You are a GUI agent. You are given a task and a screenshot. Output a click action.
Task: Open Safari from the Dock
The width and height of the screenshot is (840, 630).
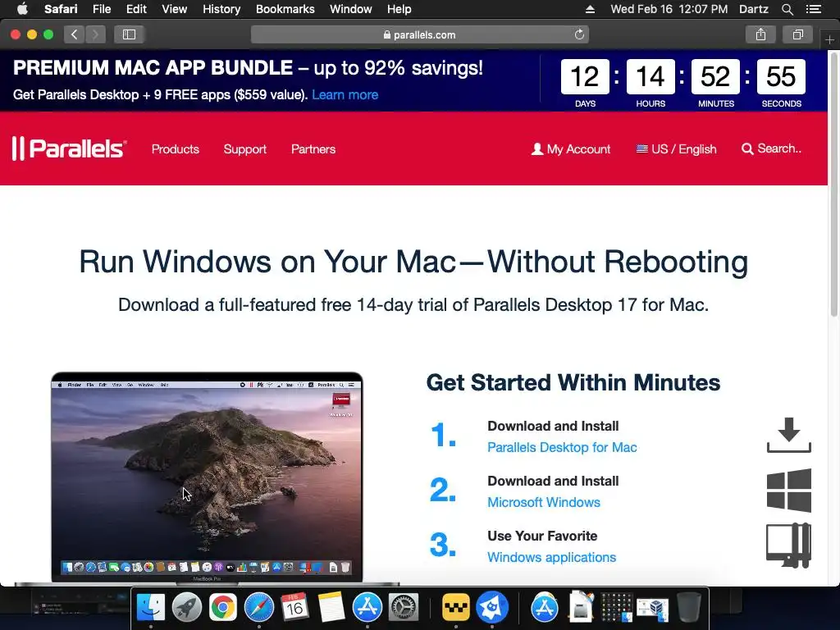click(x=258, y=607)
